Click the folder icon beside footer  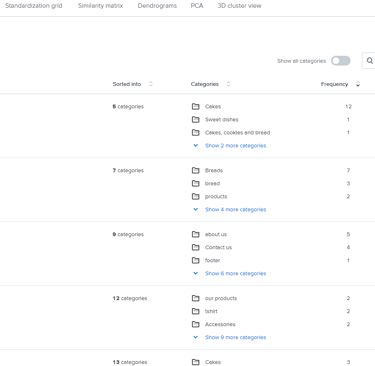[196, 260]
